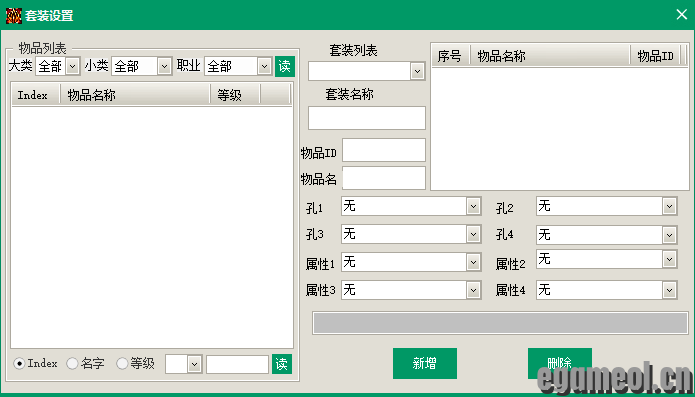Click the 删除 button
This screenshot has height=397, width=695.
559,363
